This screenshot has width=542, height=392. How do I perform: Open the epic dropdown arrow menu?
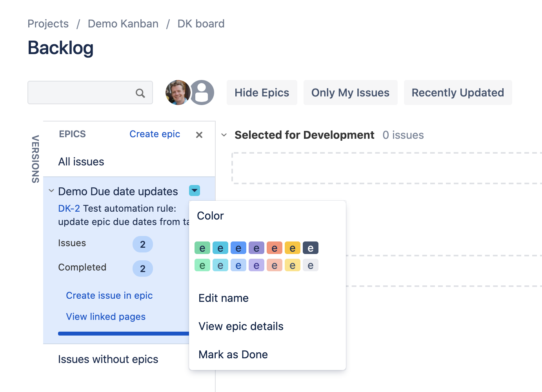[195, 191]
